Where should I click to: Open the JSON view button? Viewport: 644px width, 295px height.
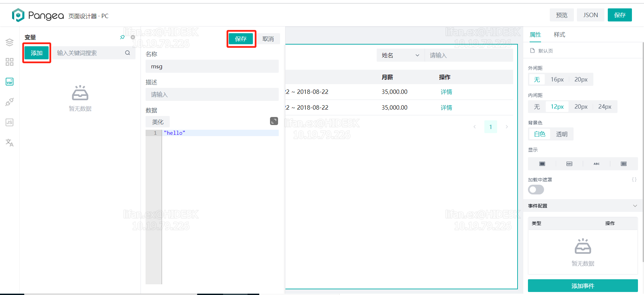click(x=590, y=15)
